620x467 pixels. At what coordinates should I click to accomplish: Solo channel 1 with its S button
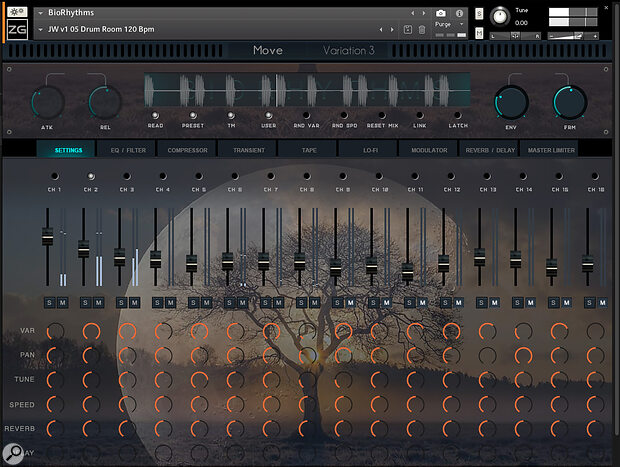pyautogui.click(x=49, y=303)
